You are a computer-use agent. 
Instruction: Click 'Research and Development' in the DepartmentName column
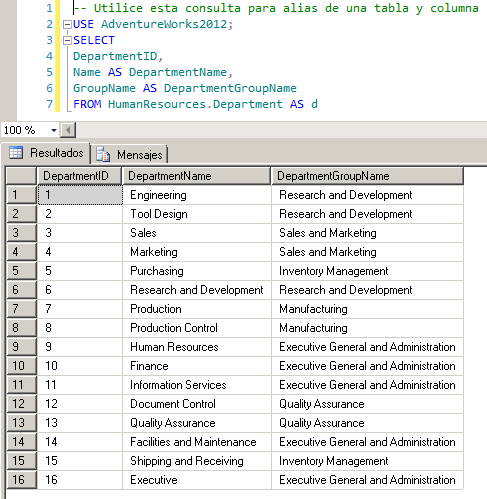coord(197,290)
